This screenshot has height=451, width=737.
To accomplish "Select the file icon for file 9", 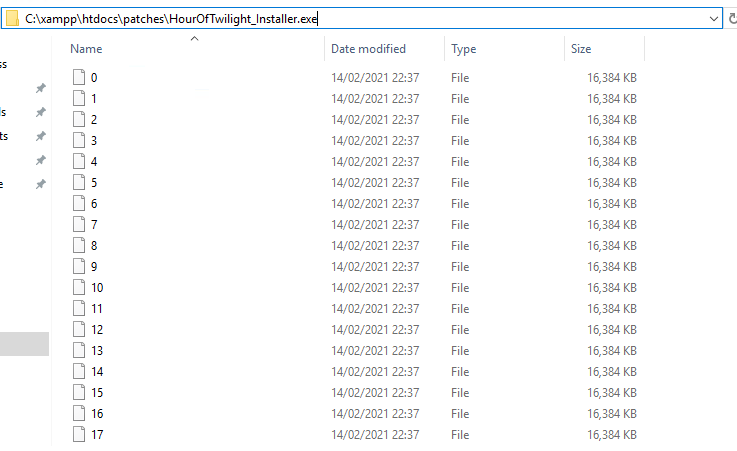I will tap(79, 266).
